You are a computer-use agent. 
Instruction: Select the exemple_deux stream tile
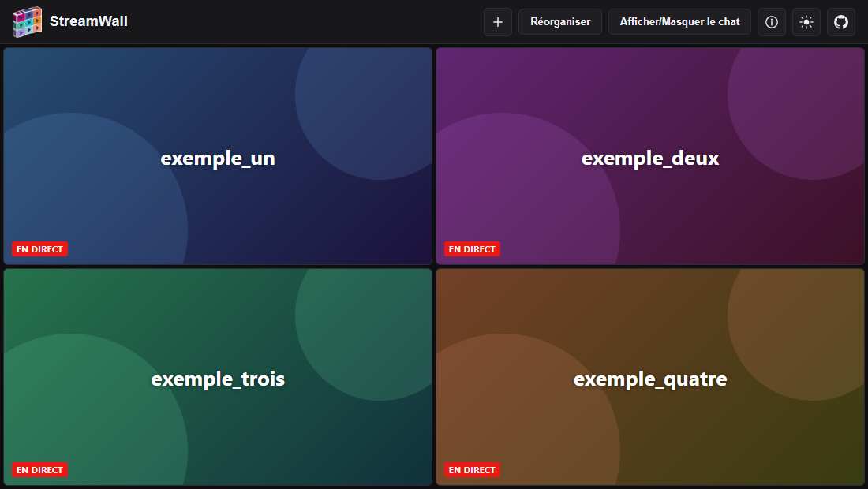click(x=650, y=156)
